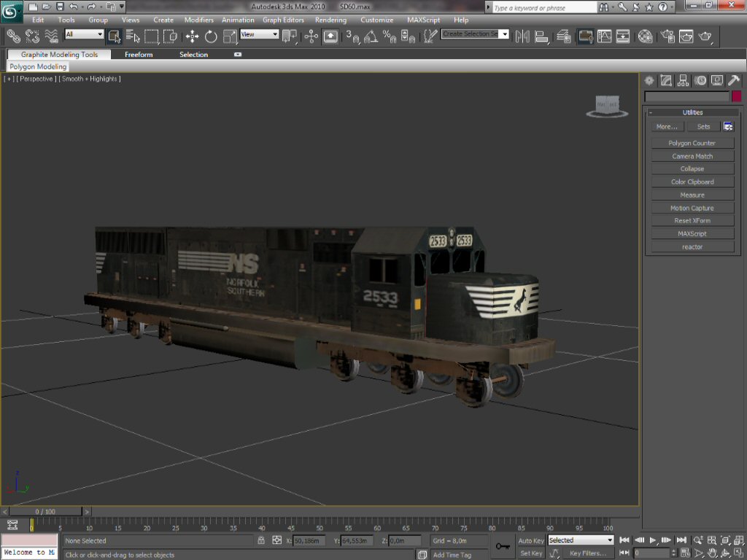The height and width of the screenshot is (560, 747).
Task: Click Play Animation button
Action: pyautogui.click(x=653, y=540)
